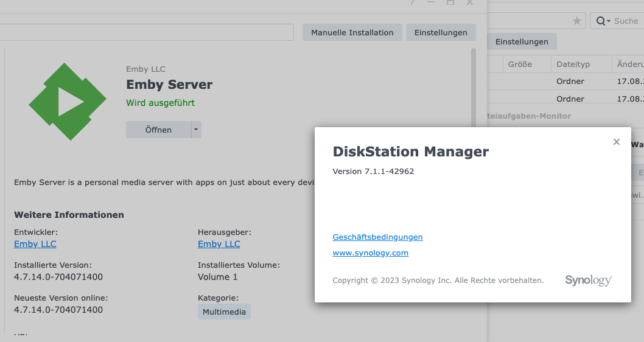This screenshot has height=342, width=644.
Task: Open the magnifier search options dropdown
Action: [x=603, y=21]
